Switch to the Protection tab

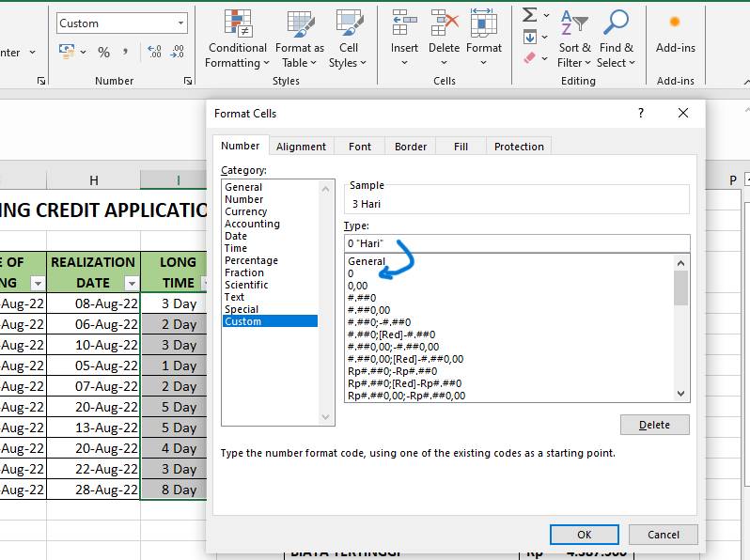(x=519, y=147)
